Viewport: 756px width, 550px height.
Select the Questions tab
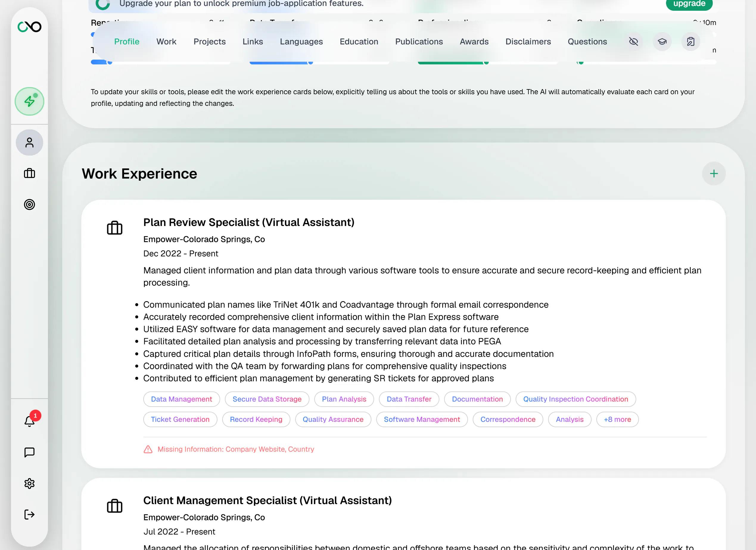[587, 42]
